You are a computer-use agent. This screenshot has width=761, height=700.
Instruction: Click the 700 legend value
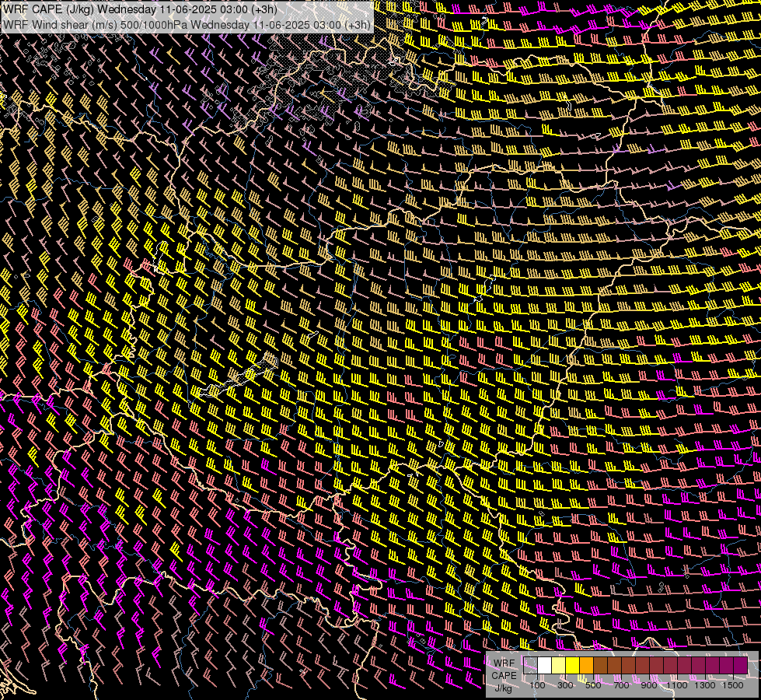tap(621, 685)
